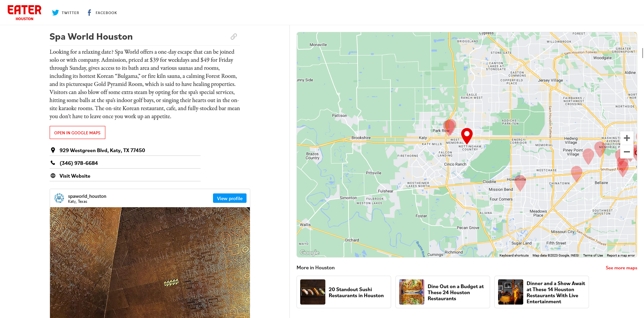
Task: Open in Google Maps button
Action: (77, 133)
